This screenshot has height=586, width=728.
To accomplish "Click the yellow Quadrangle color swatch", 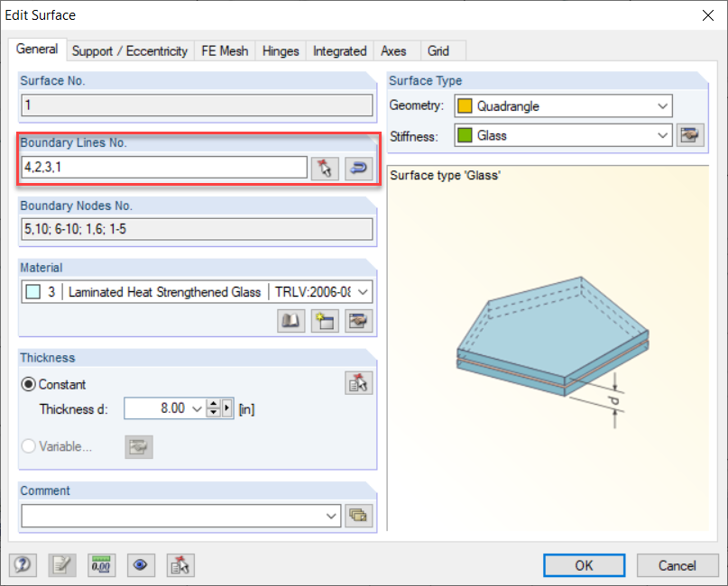I will [465, 106].
